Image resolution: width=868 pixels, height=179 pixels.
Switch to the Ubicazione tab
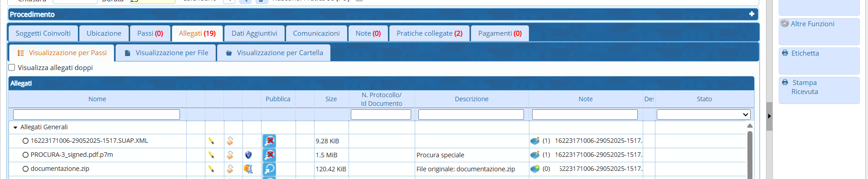[x=104, y=33]
